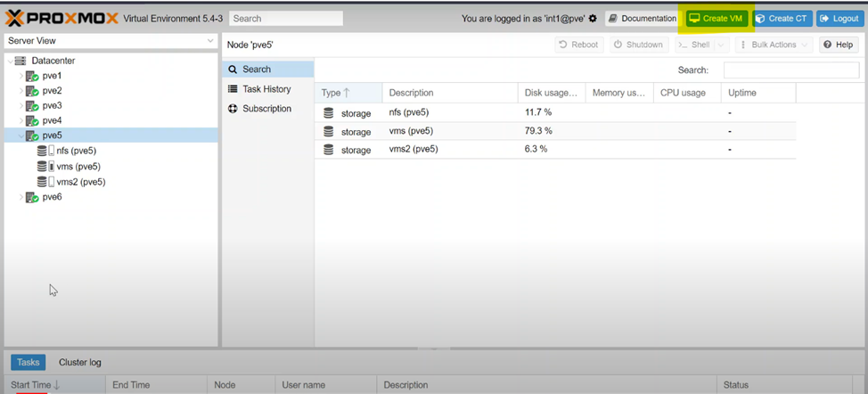Viewport: 868px width, 394px height.
Task: Switch to the Cluster log tab
Action: (80, 363)
